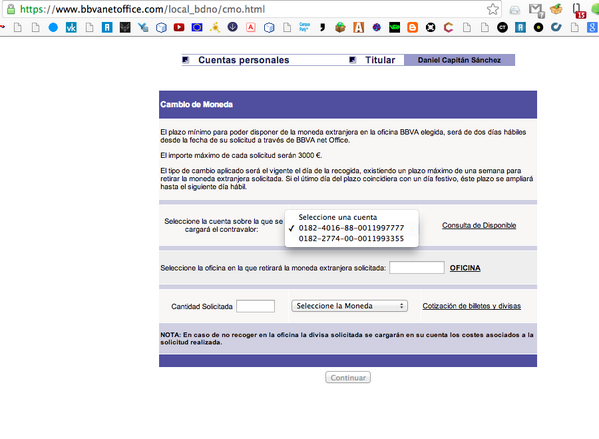Image resolution: width=599 pixels, height=439 pixels.
Task: Open the black and green logo bookmark
Action: (394, 27)
